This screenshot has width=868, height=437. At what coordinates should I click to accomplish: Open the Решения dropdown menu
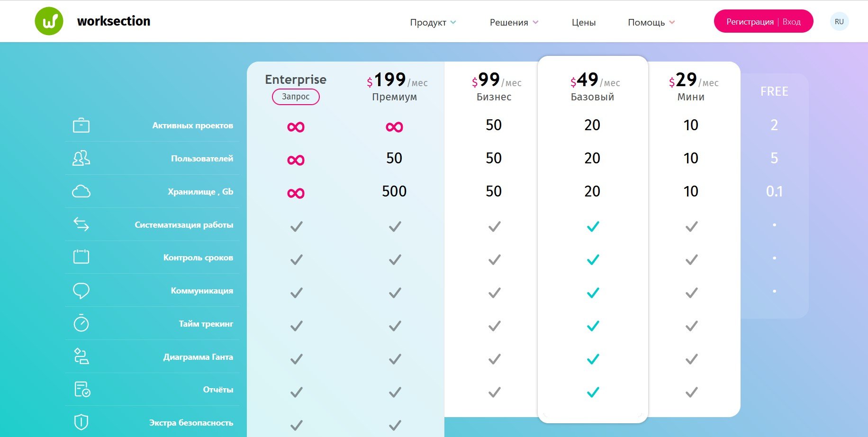tap(514, 22)
